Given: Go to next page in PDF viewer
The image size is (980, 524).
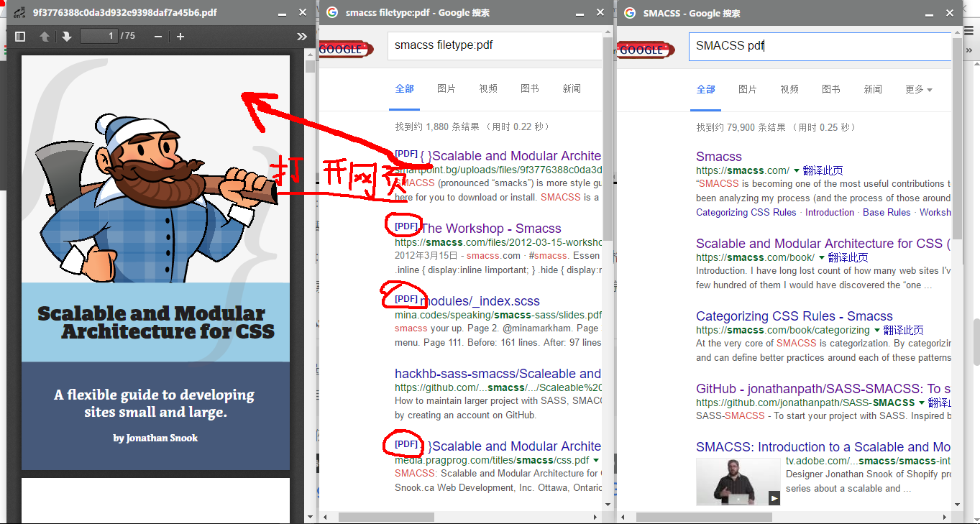Looking at the screenshot, I should pyautogui.click(x=67, y=37).
